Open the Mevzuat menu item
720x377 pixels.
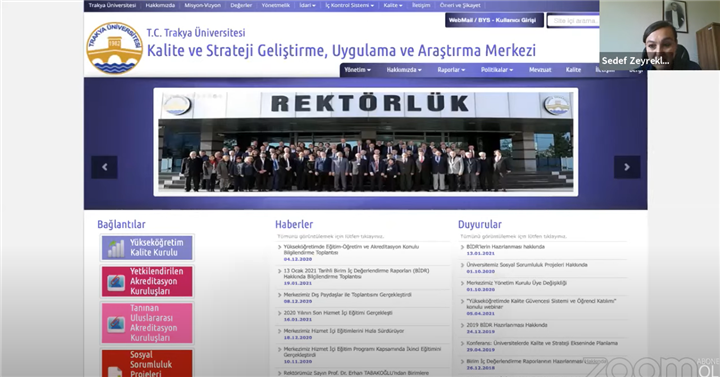[x=540, y=70]
